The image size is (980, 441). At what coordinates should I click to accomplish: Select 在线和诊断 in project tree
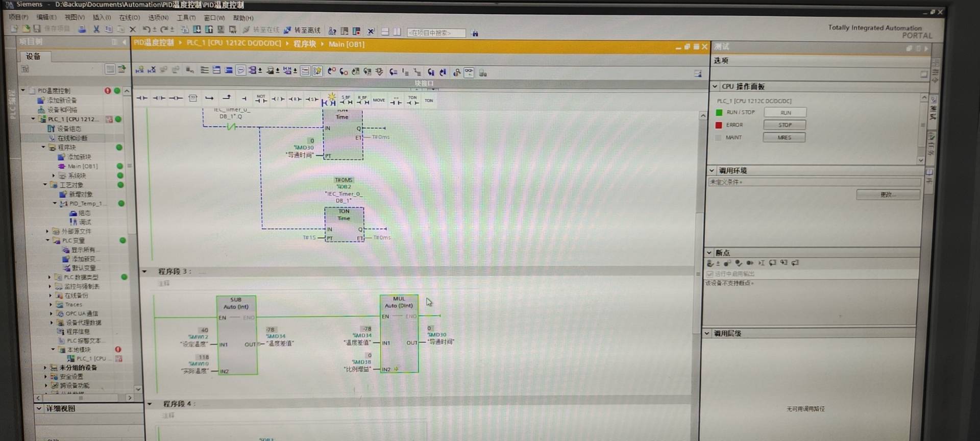(72, 138)
